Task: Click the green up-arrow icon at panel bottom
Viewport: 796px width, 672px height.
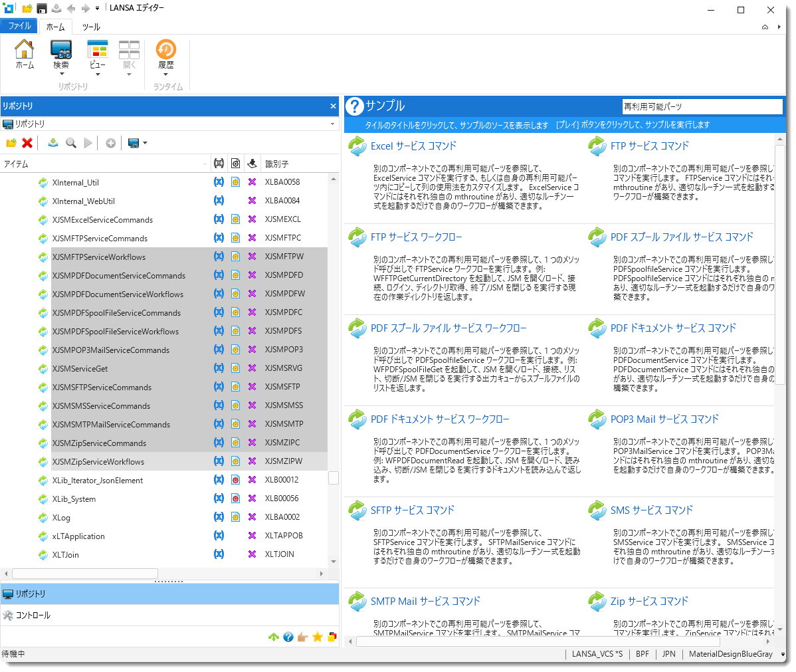Action: click(x=274, y=637)
